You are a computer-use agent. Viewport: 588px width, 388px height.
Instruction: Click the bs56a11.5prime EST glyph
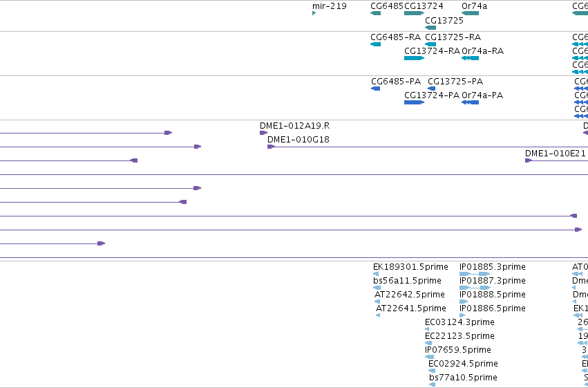point(377,288)
